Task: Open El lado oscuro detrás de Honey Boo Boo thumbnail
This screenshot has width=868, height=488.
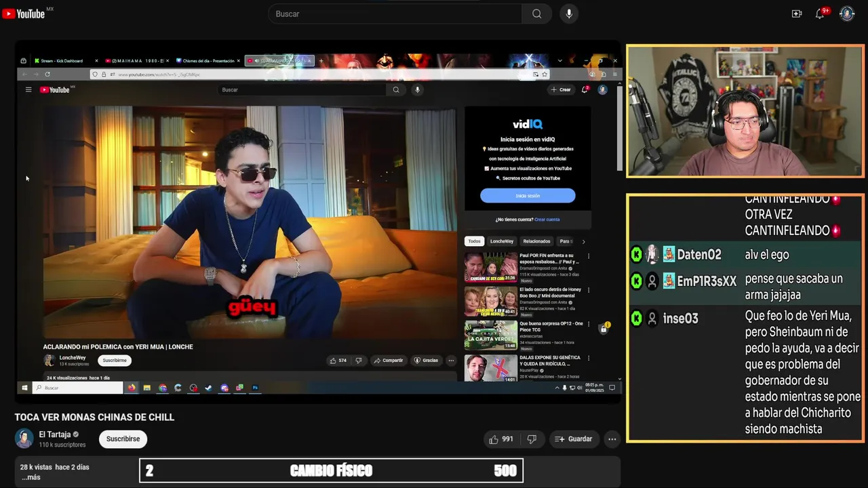Action: (490, 302)
